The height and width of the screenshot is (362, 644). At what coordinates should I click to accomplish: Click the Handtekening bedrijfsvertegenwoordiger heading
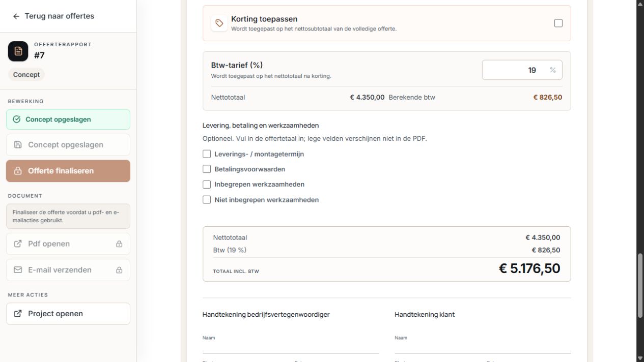click(266, 315)
